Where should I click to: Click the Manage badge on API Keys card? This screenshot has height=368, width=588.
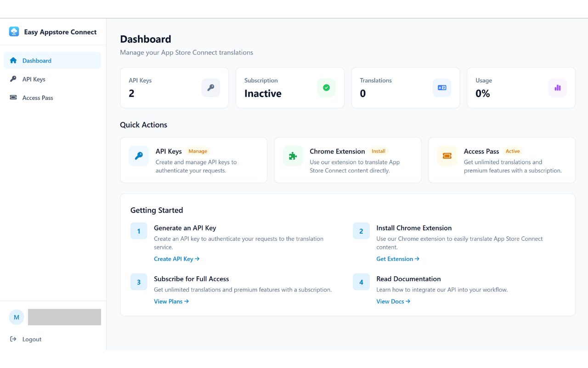198,151
